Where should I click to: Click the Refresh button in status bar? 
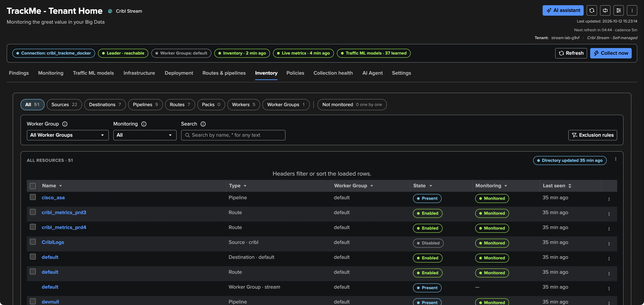(571, 53)
